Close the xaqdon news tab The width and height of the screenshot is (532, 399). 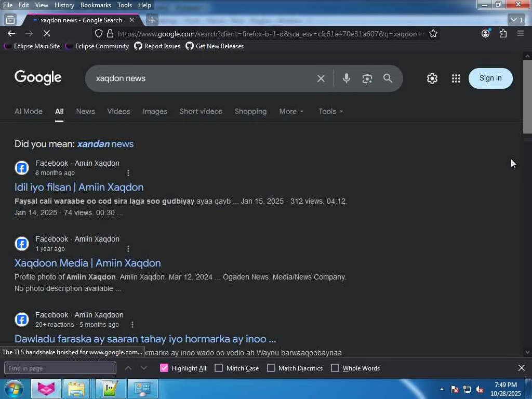(x=132, y=20)
